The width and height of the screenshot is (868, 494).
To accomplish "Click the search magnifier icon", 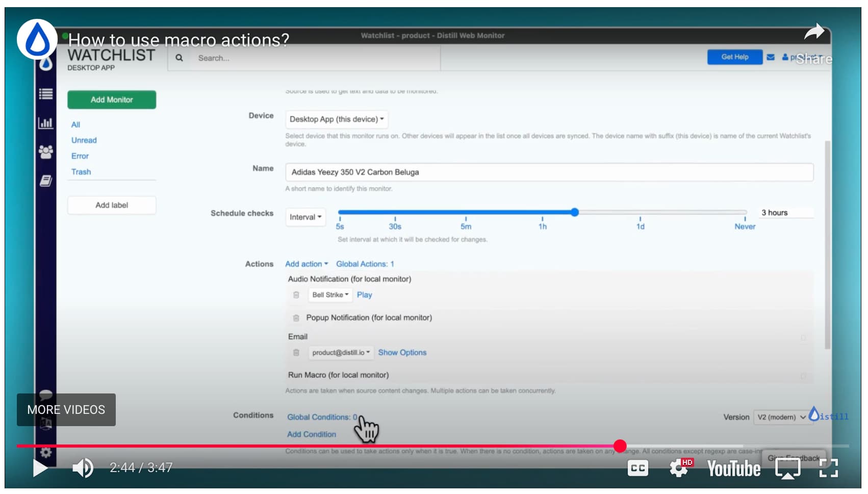I will 180,58.
